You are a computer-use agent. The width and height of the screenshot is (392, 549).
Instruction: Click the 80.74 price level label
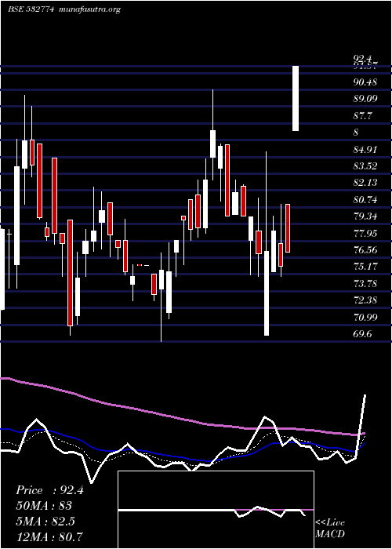(365, 200)
